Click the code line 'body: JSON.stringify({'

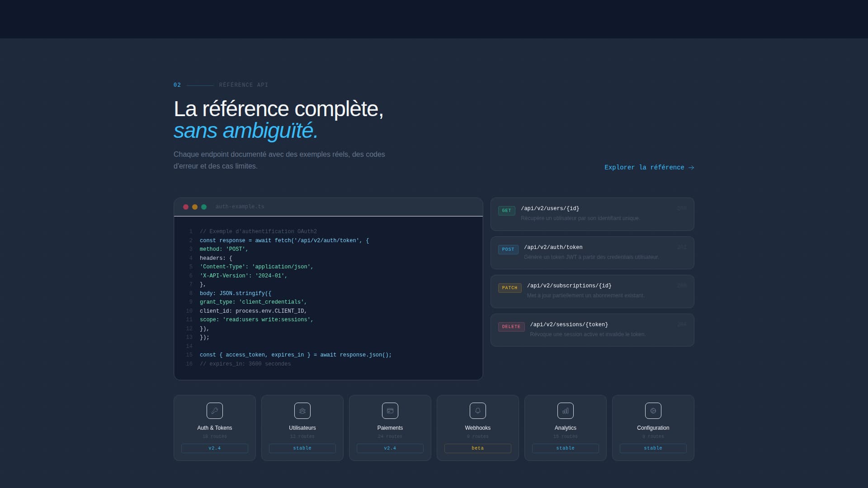pos(236,293)
